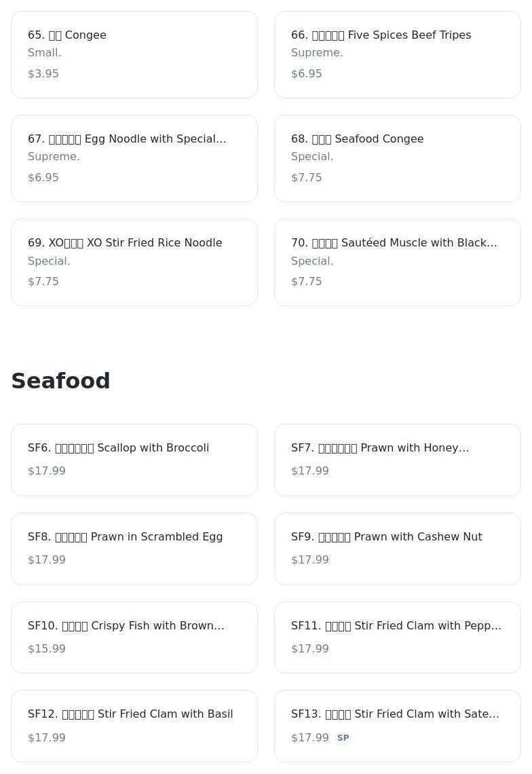This screenshot has width=532, height=774.
Task: Click the Seafood section heading
Action: point(60,381)
